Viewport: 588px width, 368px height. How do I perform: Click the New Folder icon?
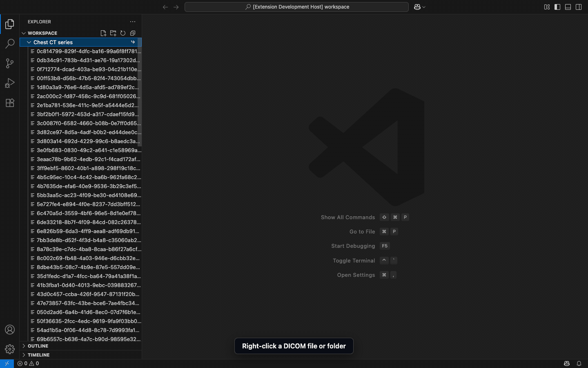(113, 33)
